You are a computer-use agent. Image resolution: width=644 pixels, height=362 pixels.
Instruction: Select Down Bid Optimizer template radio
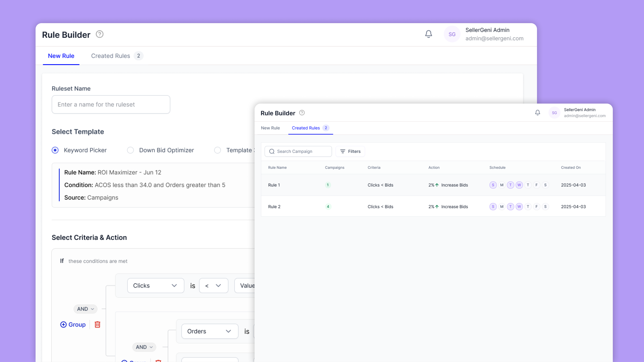tap(130, 150)
